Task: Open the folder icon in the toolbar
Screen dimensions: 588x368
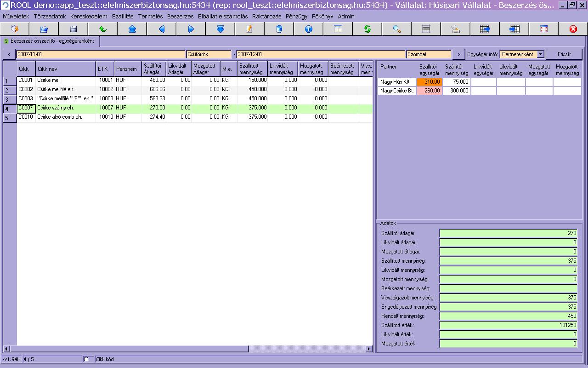Action: 44,29
